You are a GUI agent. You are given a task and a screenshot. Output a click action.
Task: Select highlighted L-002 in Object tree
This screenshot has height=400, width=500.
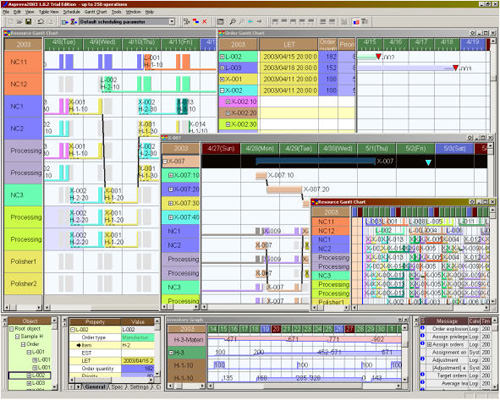[x=29, y=375]
